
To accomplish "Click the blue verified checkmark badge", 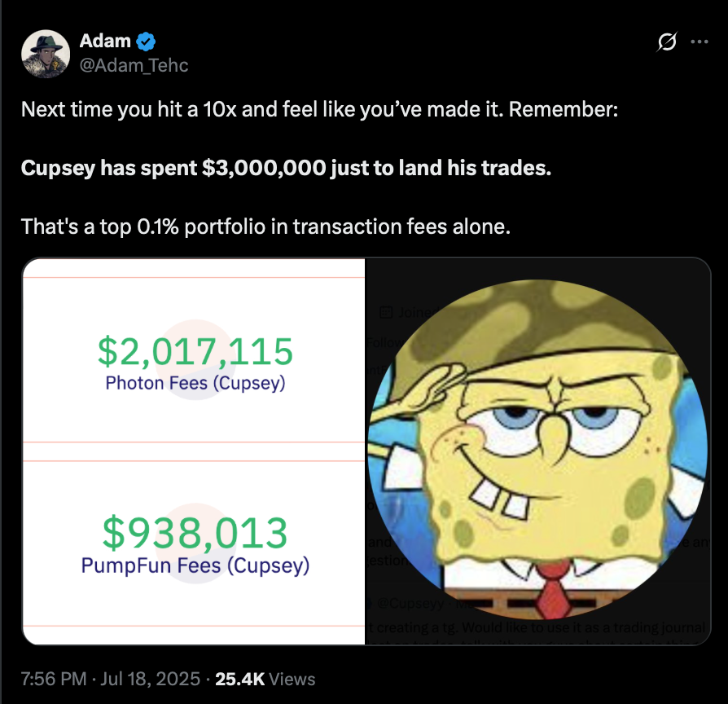I will tap(147, 41).
